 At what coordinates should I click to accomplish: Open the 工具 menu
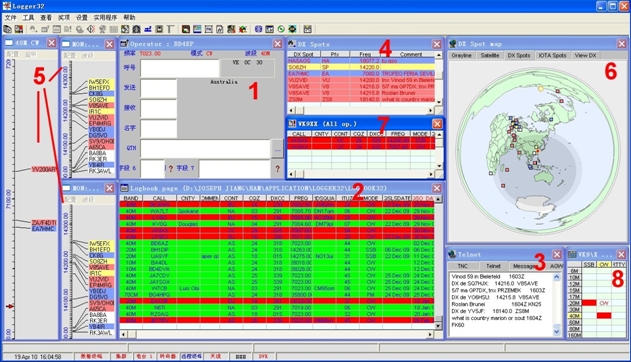[x=28, y=17]
